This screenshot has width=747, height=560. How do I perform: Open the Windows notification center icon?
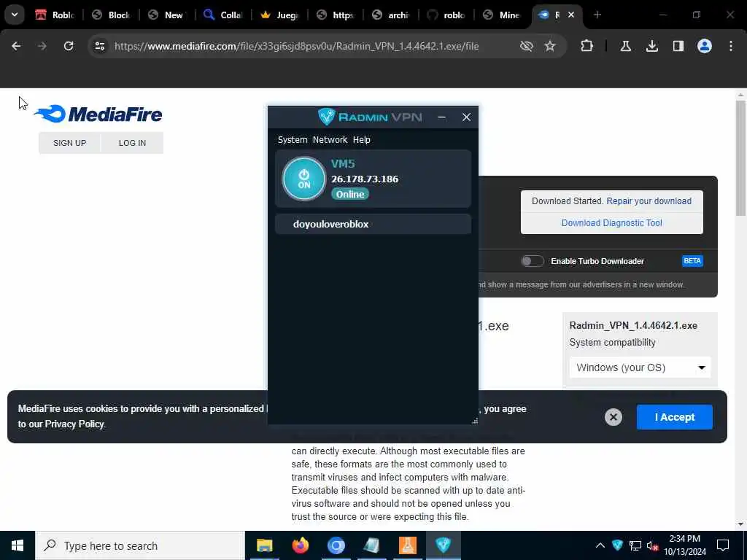pyautogui.click(x=723, y=545)
